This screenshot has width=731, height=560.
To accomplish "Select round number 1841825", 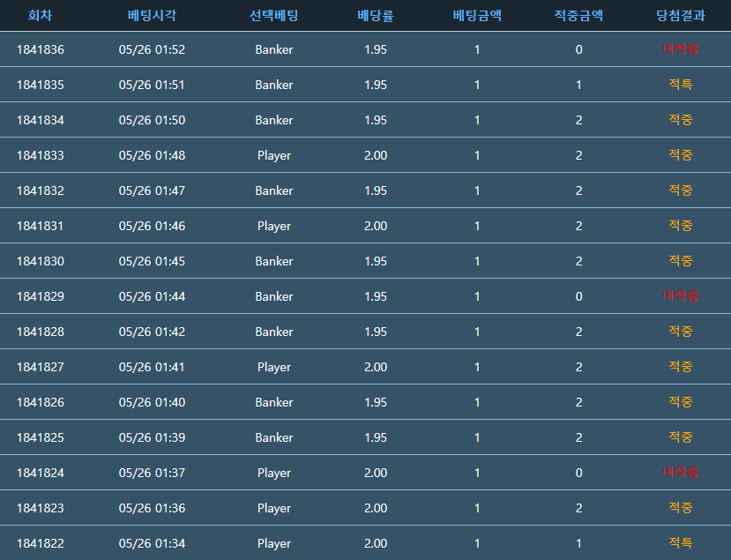I will pos(40,437).
